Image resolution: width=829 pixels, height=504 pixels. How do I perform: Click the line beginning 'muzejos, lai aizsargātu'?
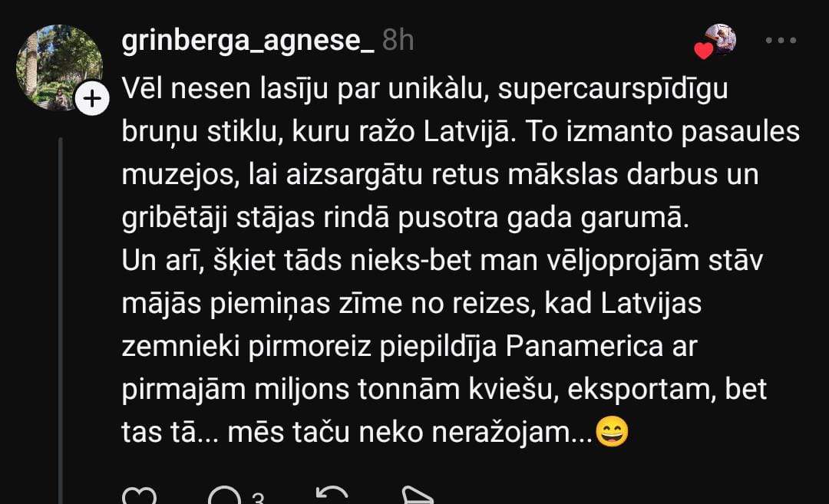[440, 176]
